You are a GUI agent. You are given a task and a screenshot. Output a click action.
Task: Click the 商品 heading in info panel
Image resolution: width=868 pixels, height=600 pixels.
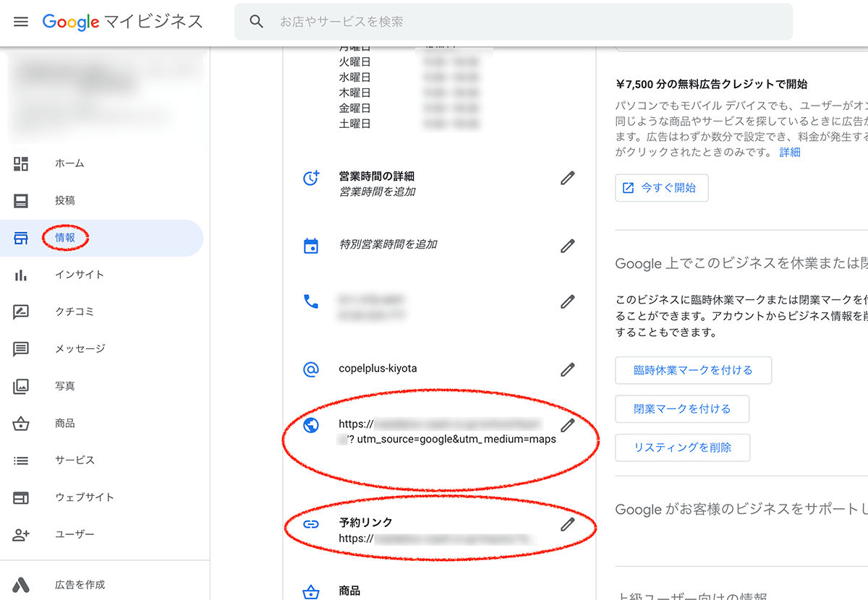click(349, 591)
